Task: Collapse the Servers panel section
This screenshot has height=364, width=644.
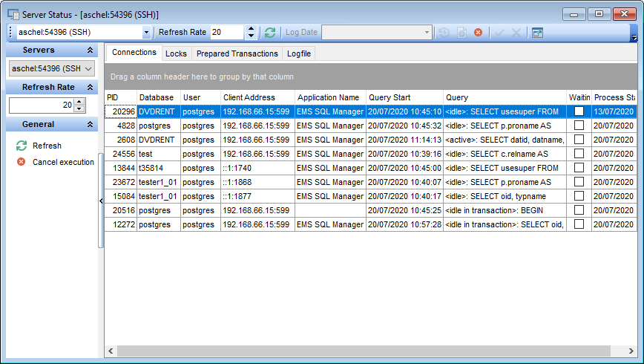Action: (90, 51)
